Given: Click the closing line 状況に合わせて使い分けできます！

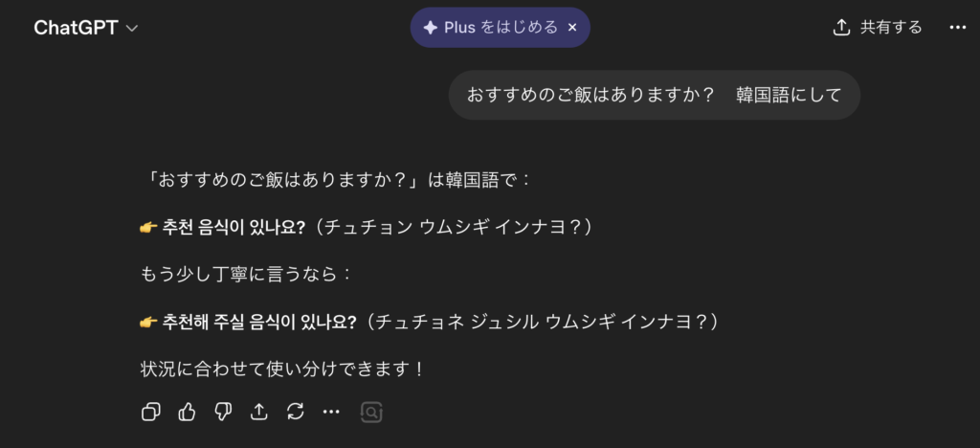Looking at the screenshot, I should click(x=282, y=369).
